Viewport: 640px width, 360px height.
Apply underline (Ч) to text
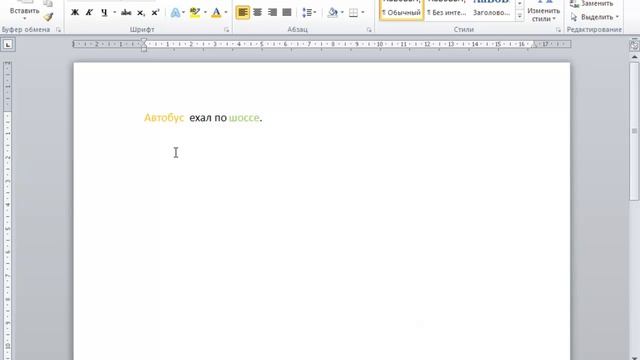click(104, 13)
